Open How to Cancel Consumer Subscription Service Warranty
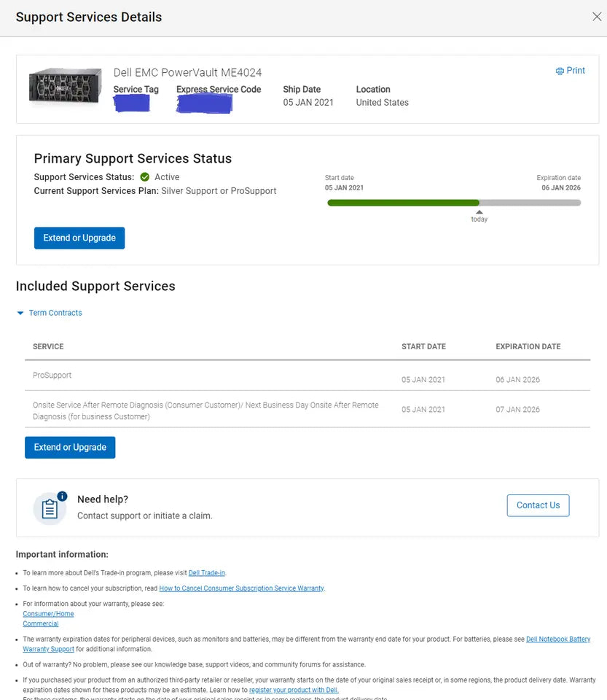 tap(242, 588)
